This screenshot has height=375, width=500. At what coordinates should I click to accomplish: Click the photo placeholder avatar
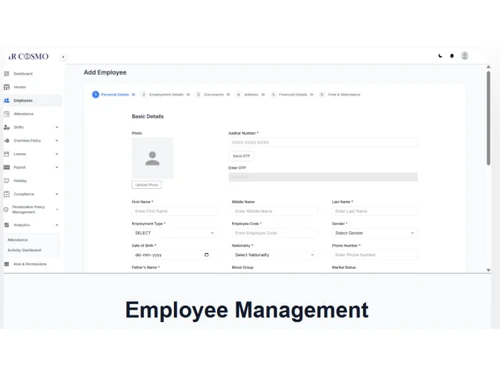(x=153, y=158)
